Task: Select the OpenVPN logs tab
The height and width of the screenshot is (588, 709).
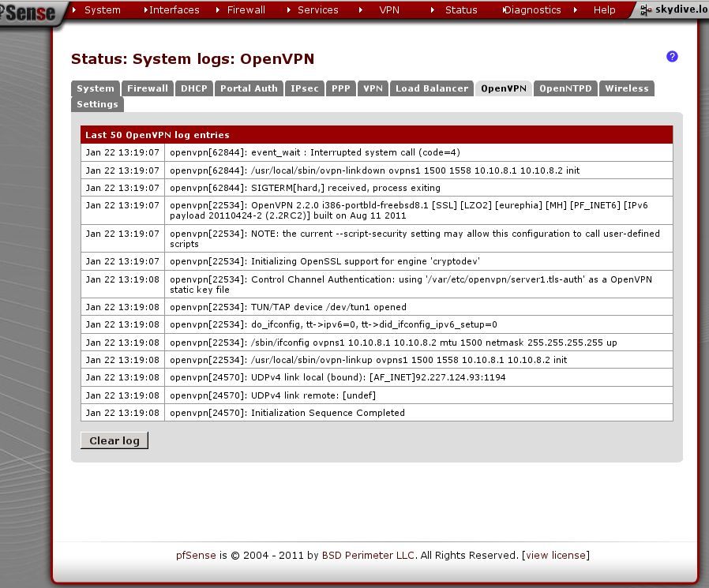Action: 504,88
